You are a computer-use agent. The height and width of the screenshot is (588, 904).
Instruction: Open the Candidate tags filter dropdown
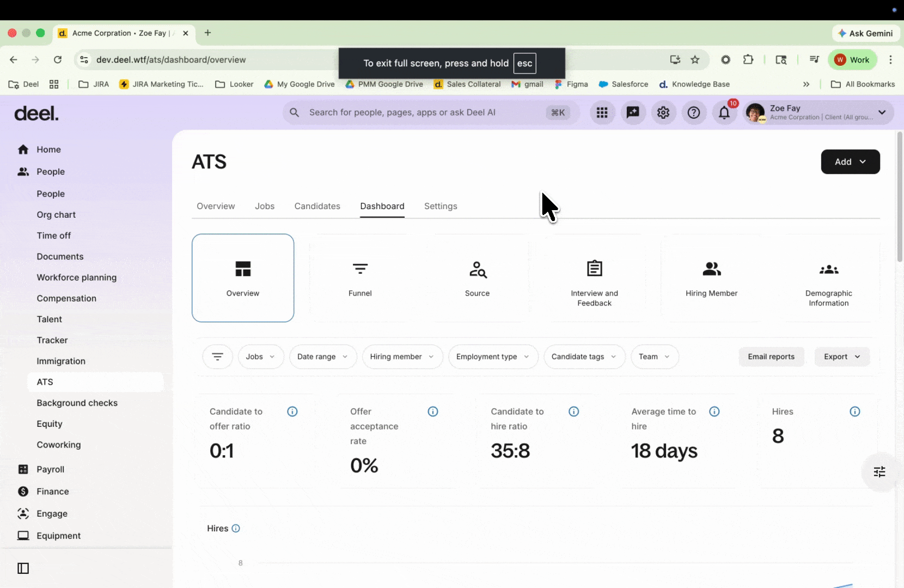pos(584,357)
